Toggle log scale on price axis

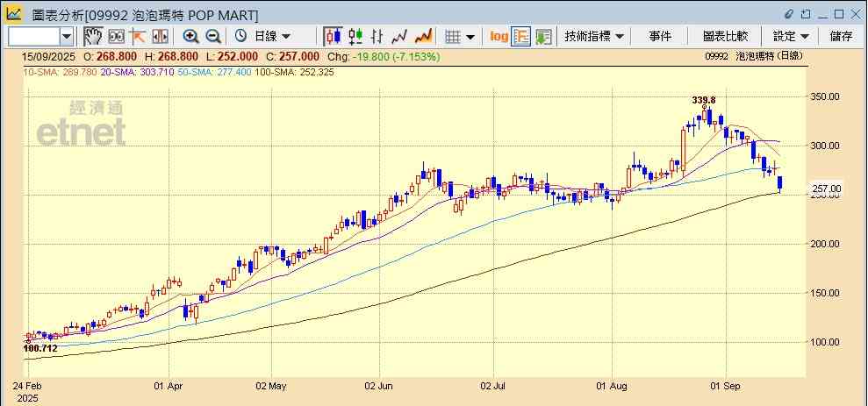click(499, 37)
